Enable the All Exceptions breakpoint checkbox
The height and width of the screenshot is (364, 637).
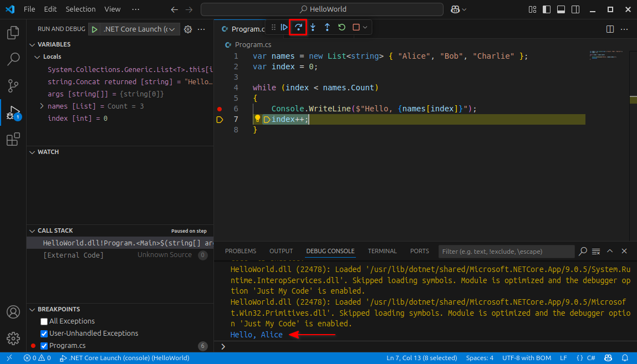pos(44,321)
